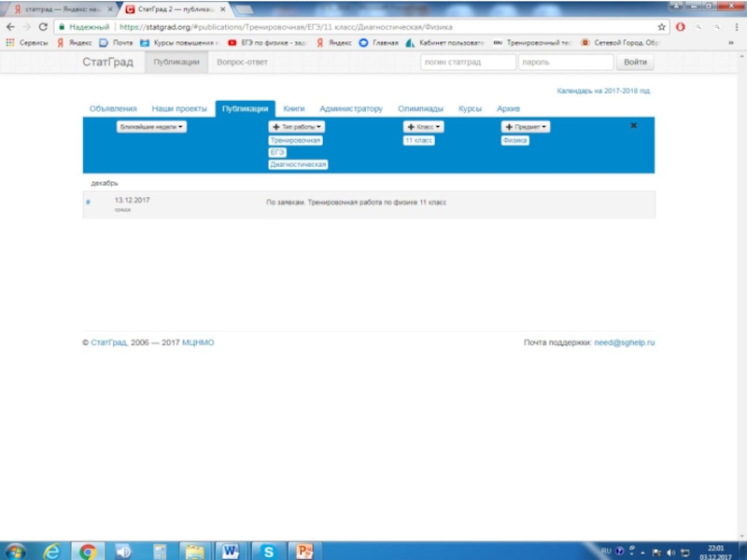Viewport: 747px width, 560px height.
Task: Expand Класс filter dropdown
Action: (424, 127)
